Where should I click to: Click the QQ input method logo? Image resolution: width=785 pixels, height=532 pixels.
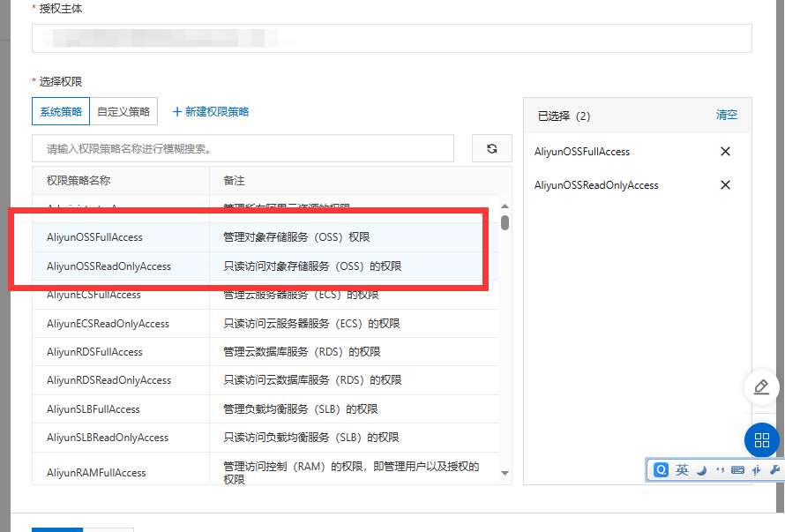click(662, 470)
